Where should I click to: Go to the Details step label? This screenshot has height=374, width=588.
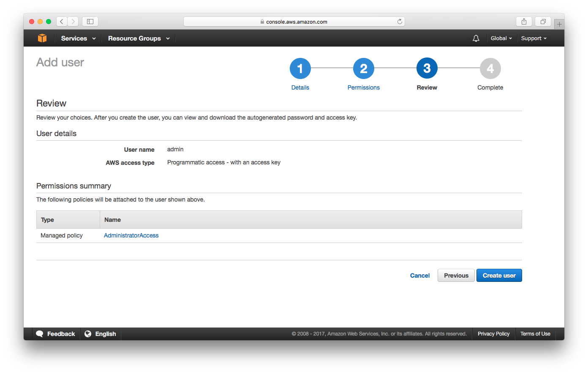300,87
